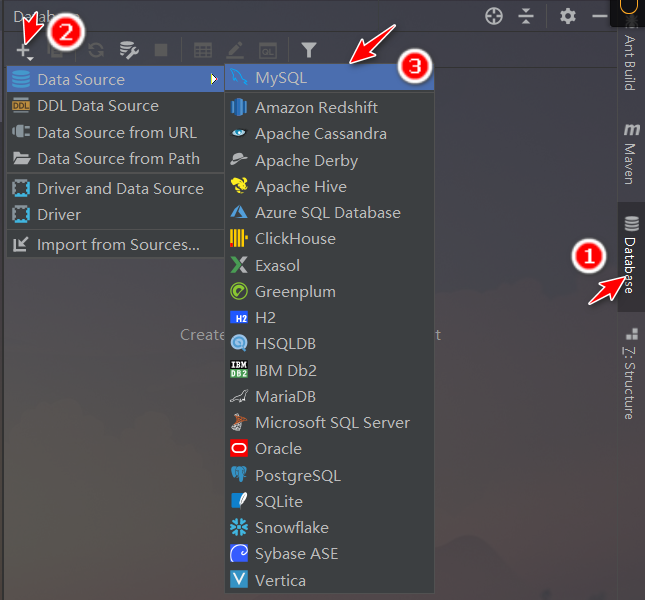
Task: Click the stop square toolbar icon
Action: coord(161,50)
